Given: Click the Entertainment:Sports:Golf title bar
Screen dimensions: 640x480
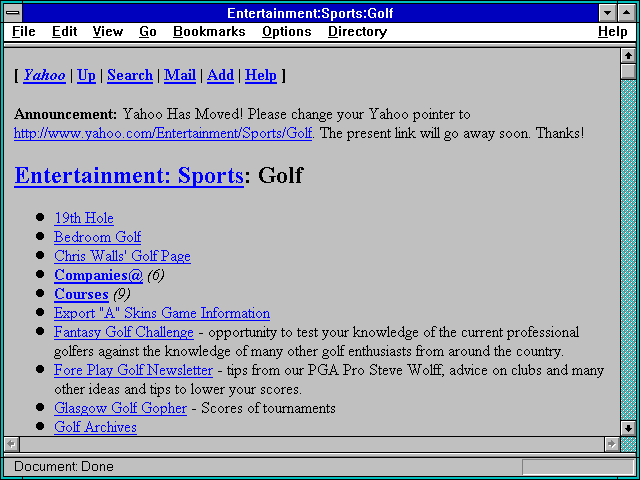Looking at the screenshot, I should click(x=310, y=13).
